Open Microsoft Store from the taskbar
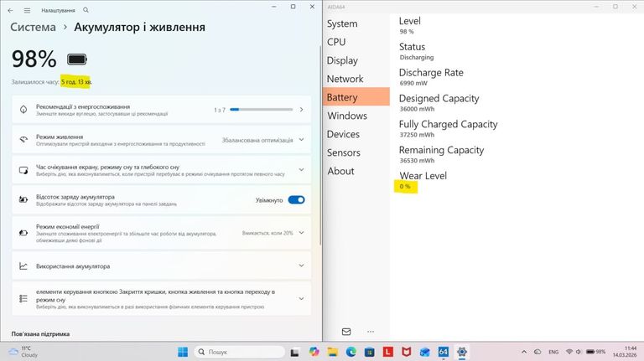644x361 pixels. 370,352
